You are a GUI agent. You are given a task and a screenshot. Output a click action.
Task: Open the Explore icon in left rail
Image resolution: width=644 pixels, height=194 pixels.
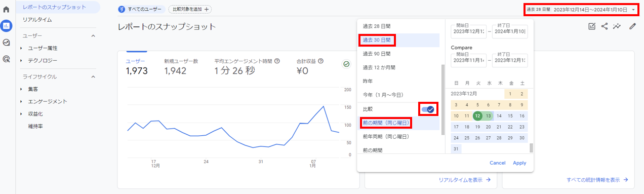[x=7, y=43]
